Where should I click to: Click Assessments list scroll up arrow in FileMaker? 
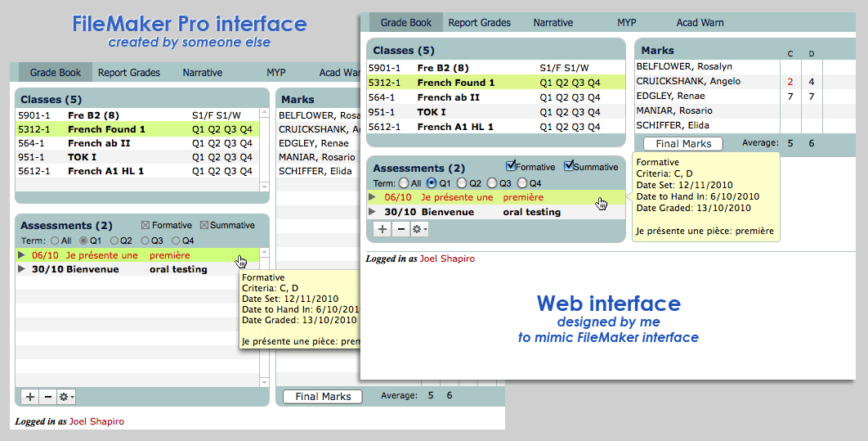coord(264,252)
